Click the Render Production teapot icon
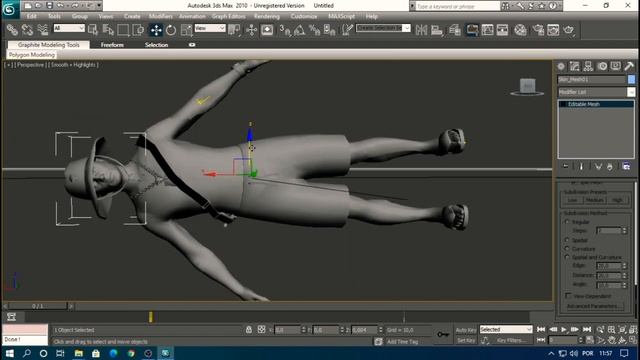Screen dimensions: 640x360 click(569, 30)
